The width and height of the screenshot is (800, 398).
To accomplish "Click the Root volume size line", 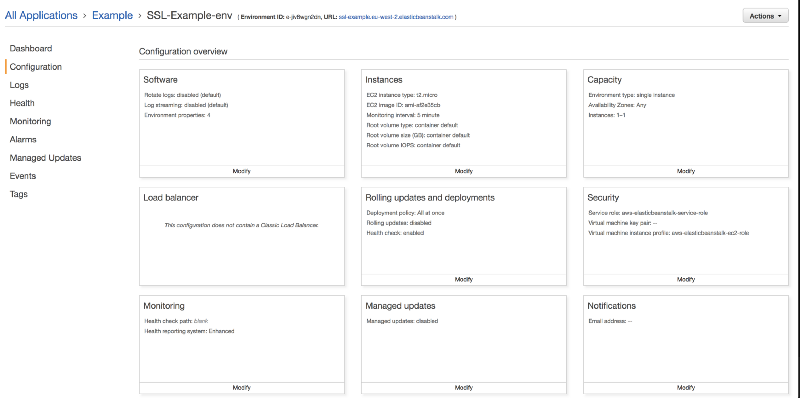I will point(418,135).
